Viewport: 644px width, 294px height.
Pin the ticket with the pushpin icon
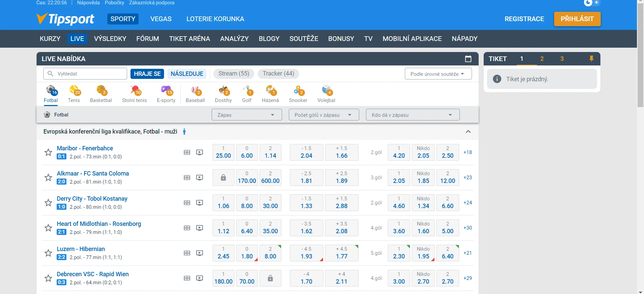591,59
